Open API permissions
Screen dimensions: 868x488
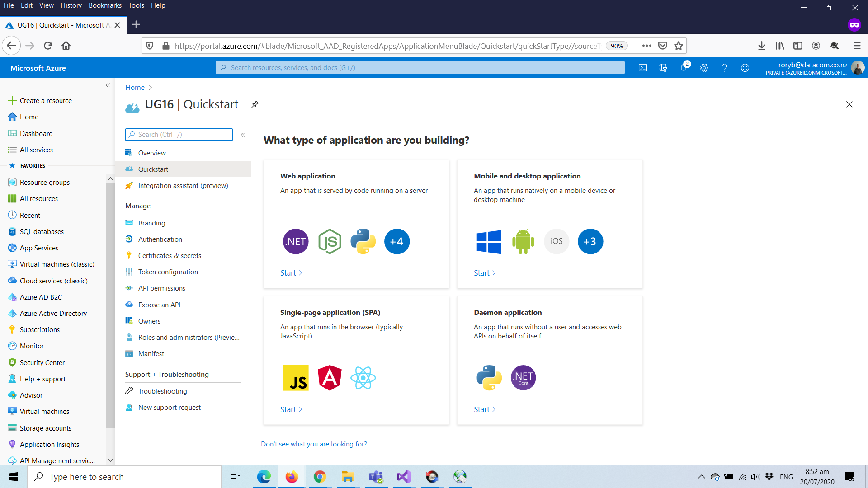click(161, 288)
